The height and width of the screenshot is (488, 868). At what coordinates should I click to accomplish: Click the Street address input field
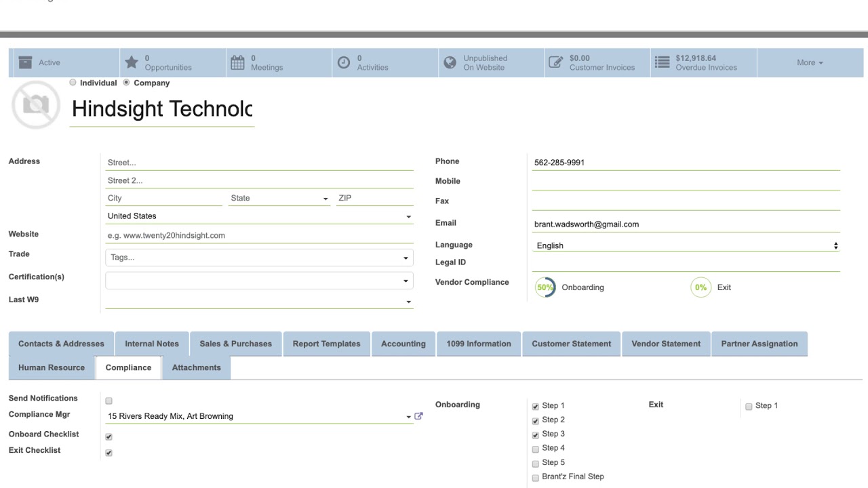click(x=259, y=163)
